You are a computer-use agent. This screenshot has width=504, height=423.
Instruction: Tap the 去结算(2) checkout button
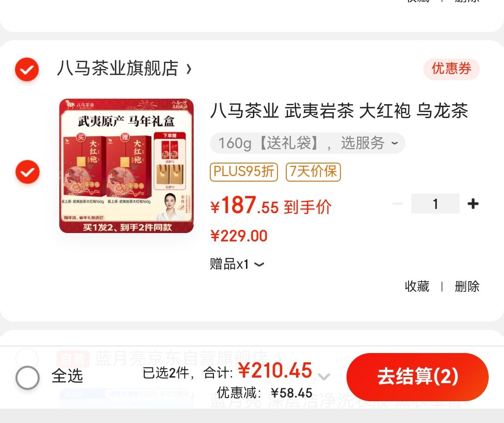417,377
